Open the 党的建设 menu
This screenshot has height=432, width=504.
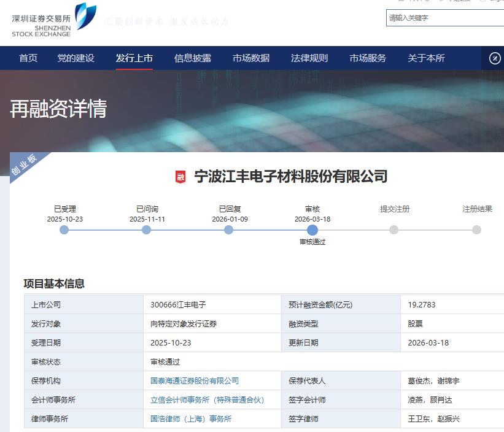click(76, 58)
